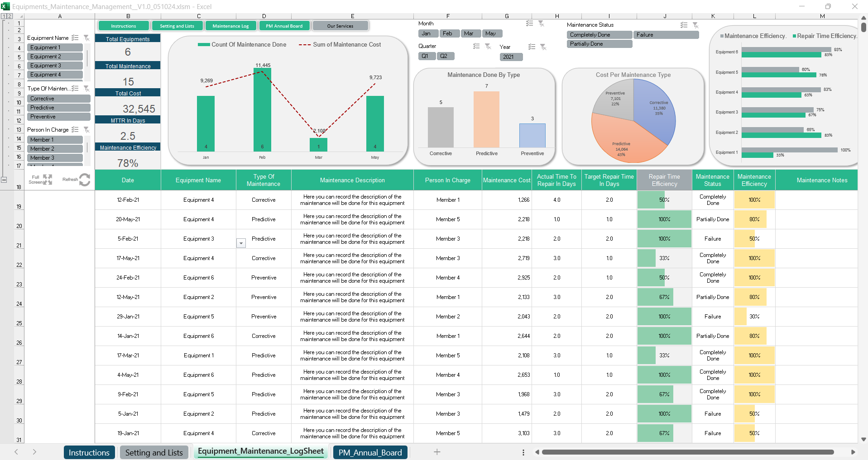Toggle the Failure status slicer item
868x460 pixels.
point(666,35)
